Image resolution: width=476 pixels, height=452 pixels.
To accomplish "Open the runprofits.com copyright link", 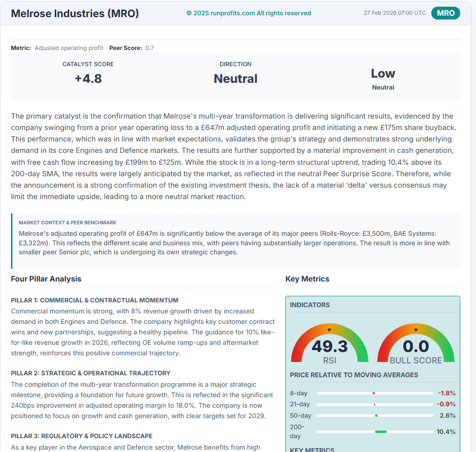I will [x=249, y=13].
